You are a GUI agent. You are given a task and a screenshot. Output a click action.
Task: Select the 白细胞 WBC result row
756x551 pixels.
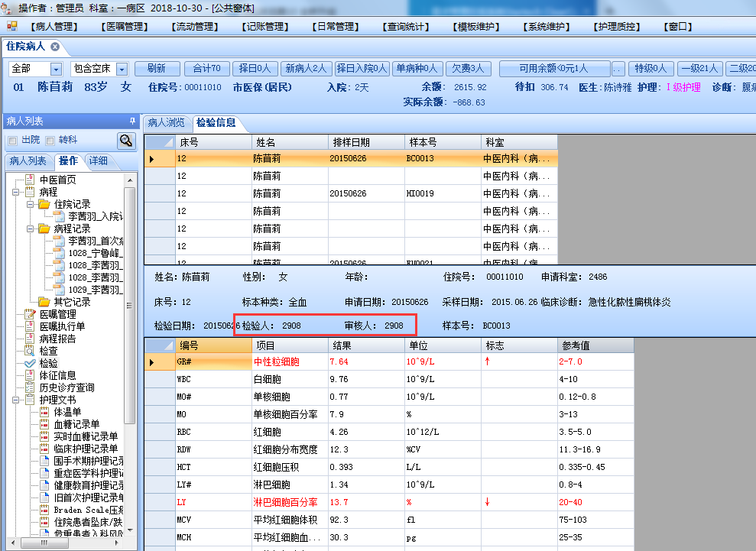click(388, 379)
